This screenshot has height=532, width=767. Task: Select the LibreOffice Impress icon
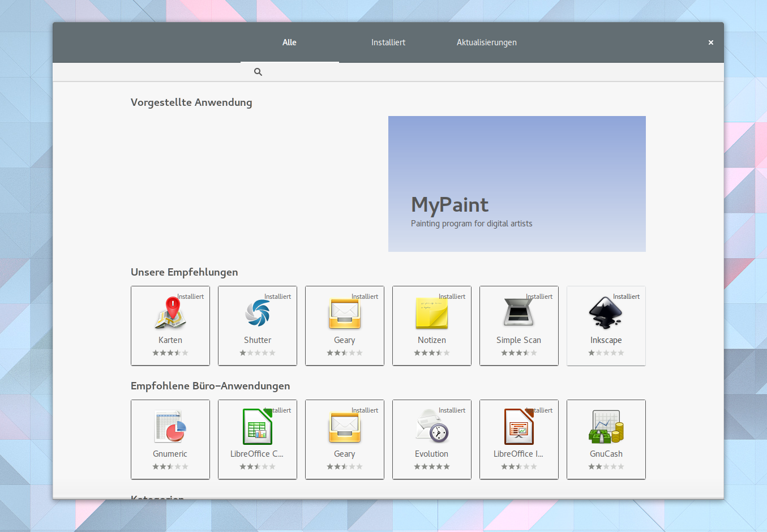point(519,427)
